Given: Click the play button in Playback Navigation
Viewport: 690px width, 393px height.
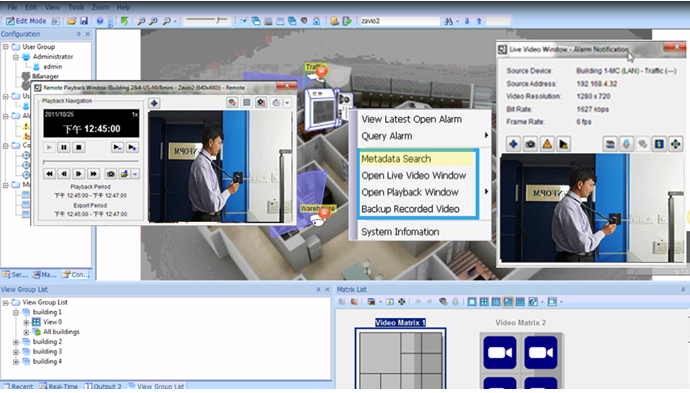Looking at the screenshot, I should [49, 147].
